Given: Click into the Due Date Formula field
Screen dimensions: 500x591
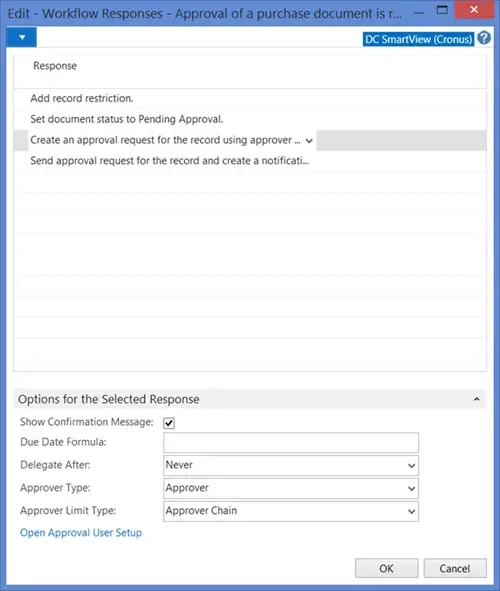Looking at the screenshot, I should 291,442.
